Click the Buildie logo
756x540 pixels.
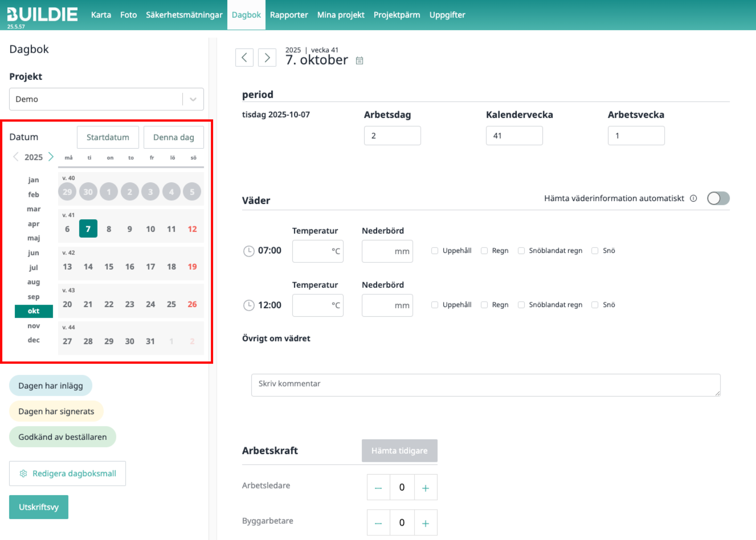42,15
